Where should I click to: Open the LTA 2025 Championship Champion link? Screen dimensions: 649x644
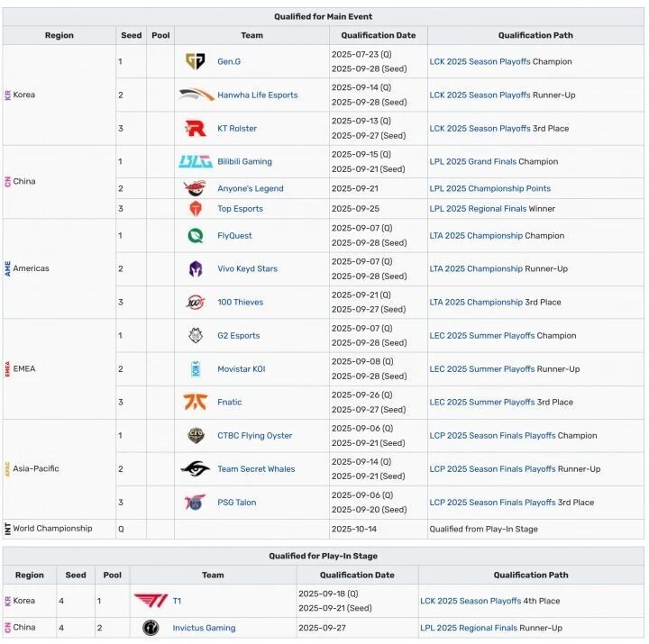(x=476, y=236)
